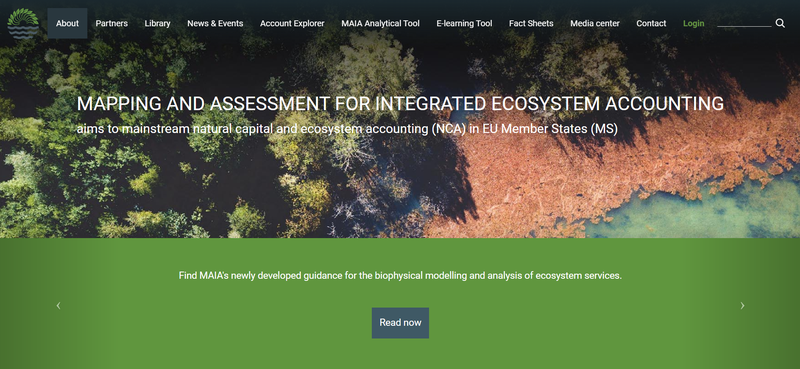Show next carousel slide arrow
Screen dimensions: 800x369
742,305
